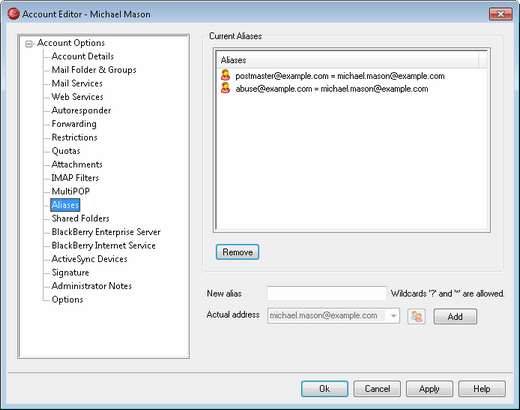The width and height of the screenshot is (520, 410).
Task: Click the user icon beside postmaster alias
Action: pyautogui.click(x=225, y=75)
